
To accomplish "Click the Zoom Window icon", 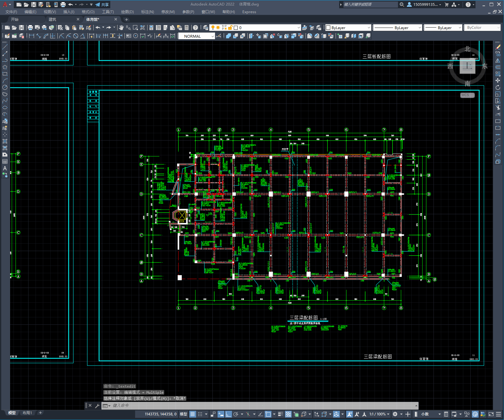I will 135,28.
